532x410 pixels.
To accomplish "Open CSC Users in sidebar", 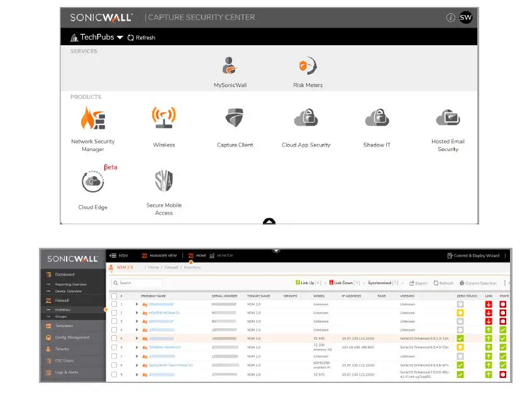I will coord(64,360).
